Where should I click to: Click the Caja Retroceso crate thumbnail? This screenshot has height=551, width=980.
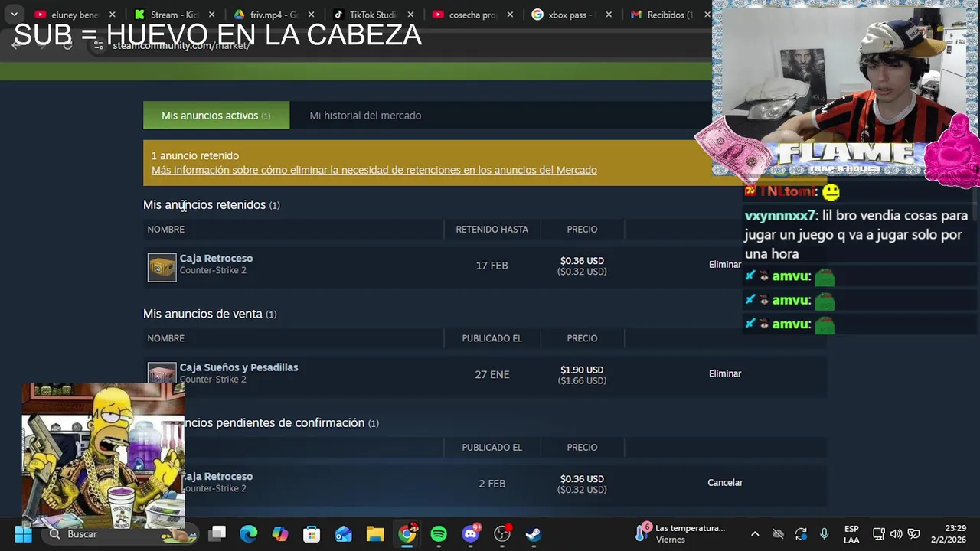tap(162, 267)
